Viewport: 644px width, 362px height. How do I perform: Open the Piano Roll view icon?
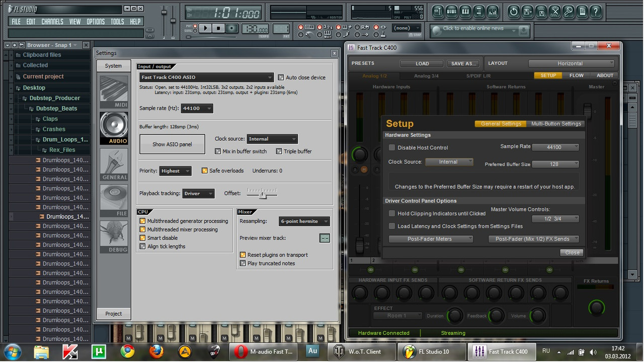[x=465, y=12]
